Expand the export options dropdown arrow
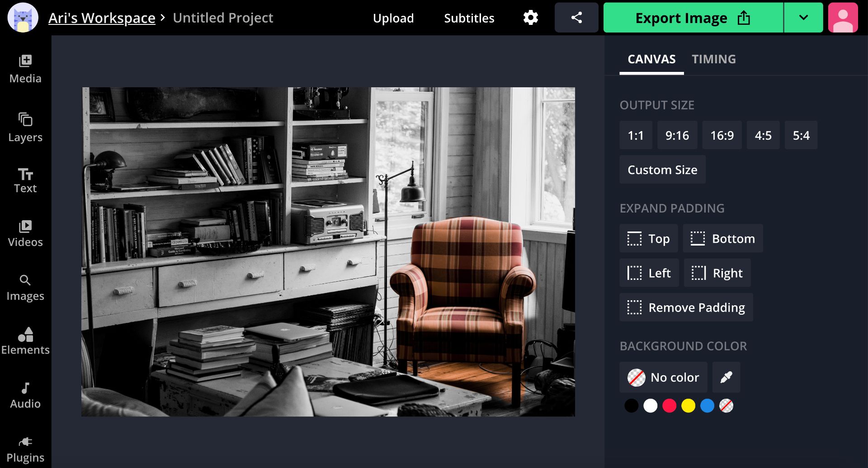 [803, 18]
